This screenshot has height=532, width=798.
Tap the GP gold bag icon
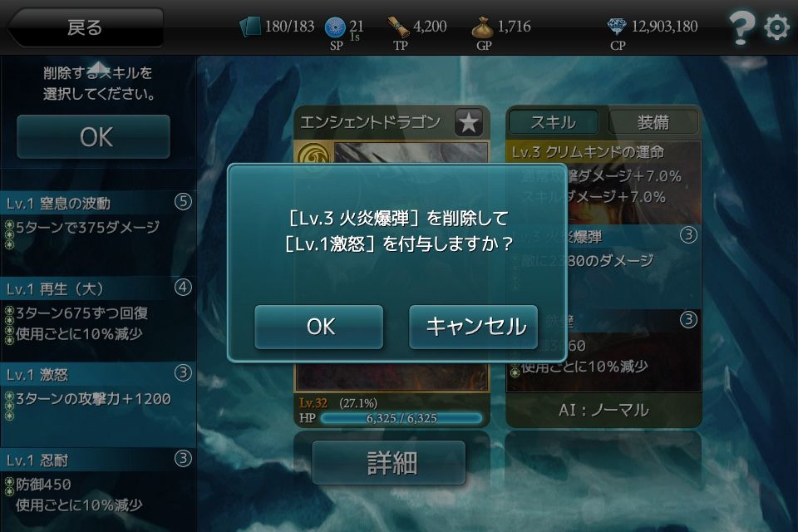[x=482, y=28]
